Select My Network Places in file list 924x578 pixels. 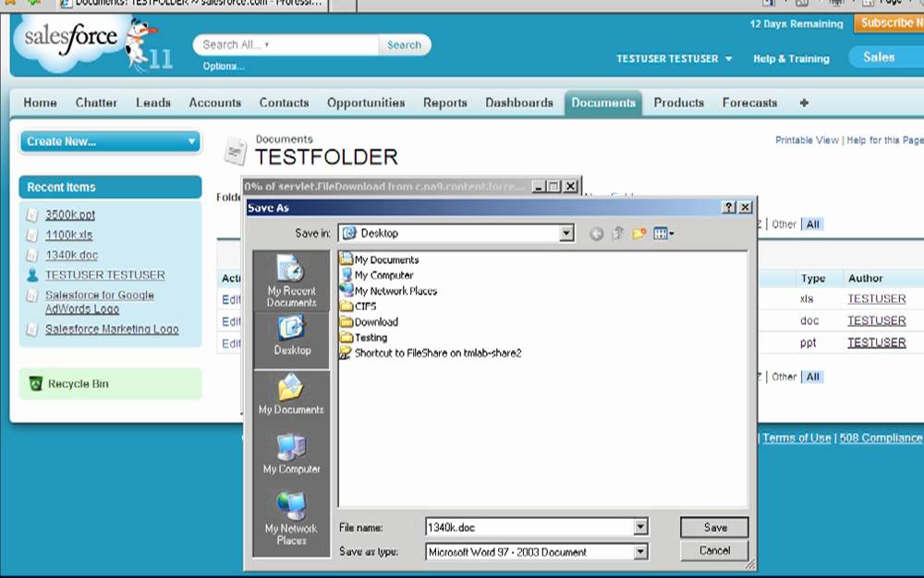[x=388, y=291]
